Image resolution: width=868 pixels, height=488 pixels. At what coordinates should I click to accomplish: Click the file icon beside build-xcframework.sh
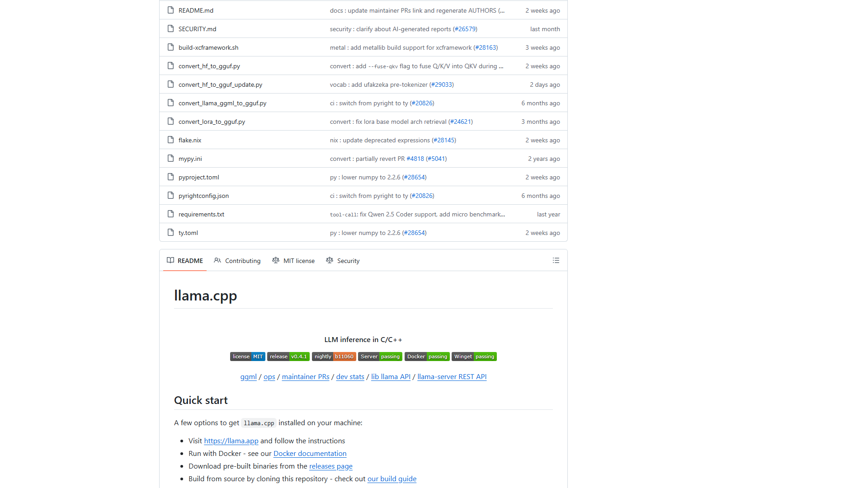(x=170, y=47)
